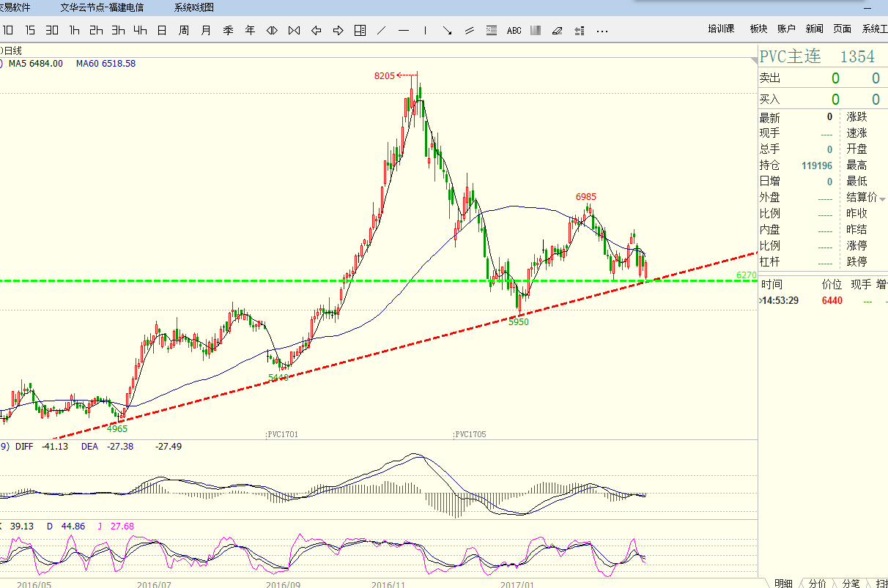Switch chart to 4h period
This screenshot has width=888, height=588.
click(x=140, y=30)
